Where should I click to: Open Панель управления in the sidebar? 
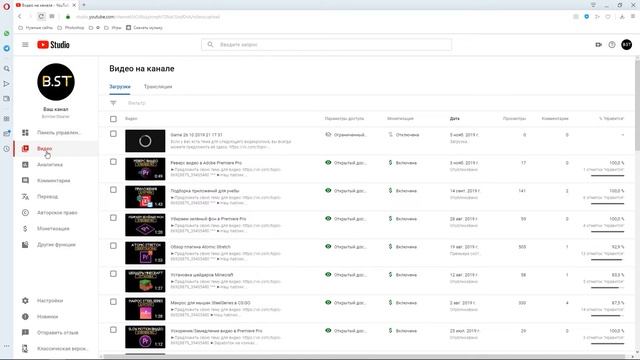(x=56, y=133)
